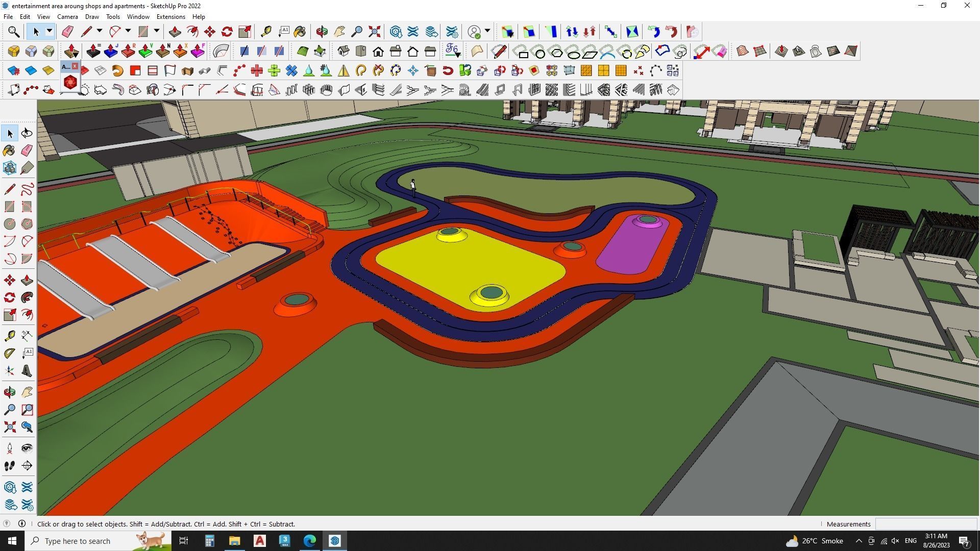The width and height of the screenshot is (980, 551).
Task: Choose the Orbit tool in top toolbar
Action: [x=322, y=32]
